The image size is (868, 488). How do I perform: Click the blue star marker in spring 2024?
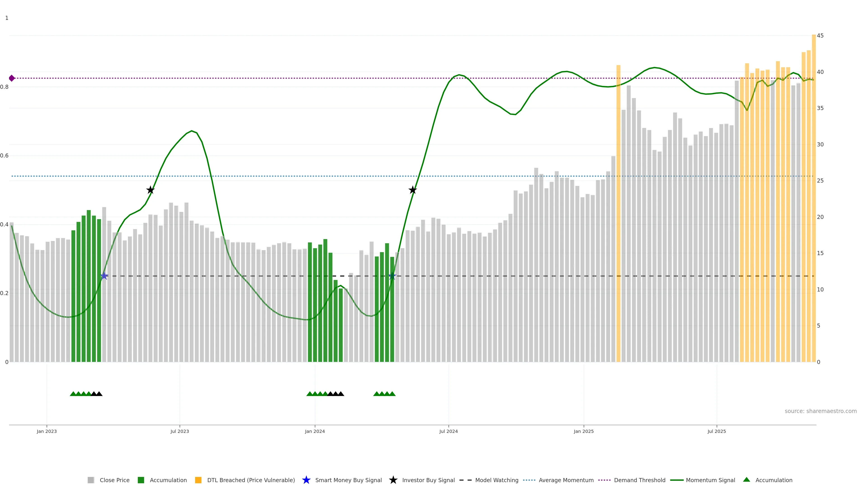point(392,276)
